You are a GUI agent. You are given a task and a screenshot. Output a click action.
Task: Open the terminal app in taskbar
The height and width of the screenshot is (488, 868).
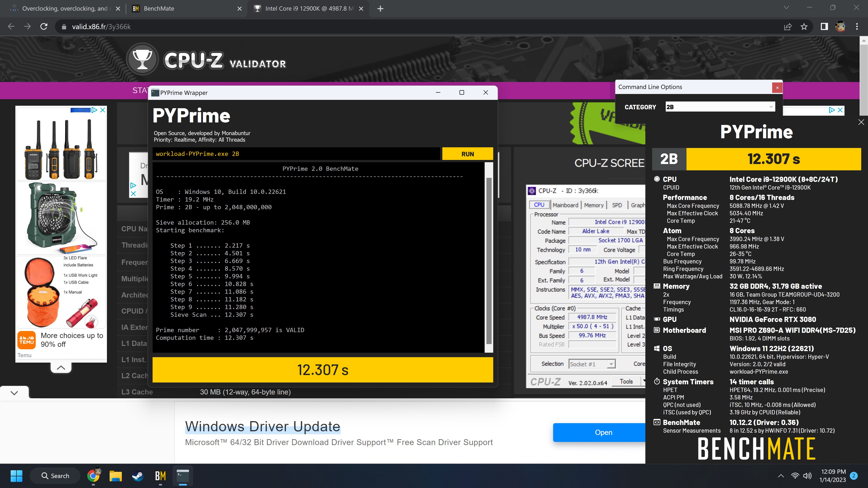pos(183,476)
